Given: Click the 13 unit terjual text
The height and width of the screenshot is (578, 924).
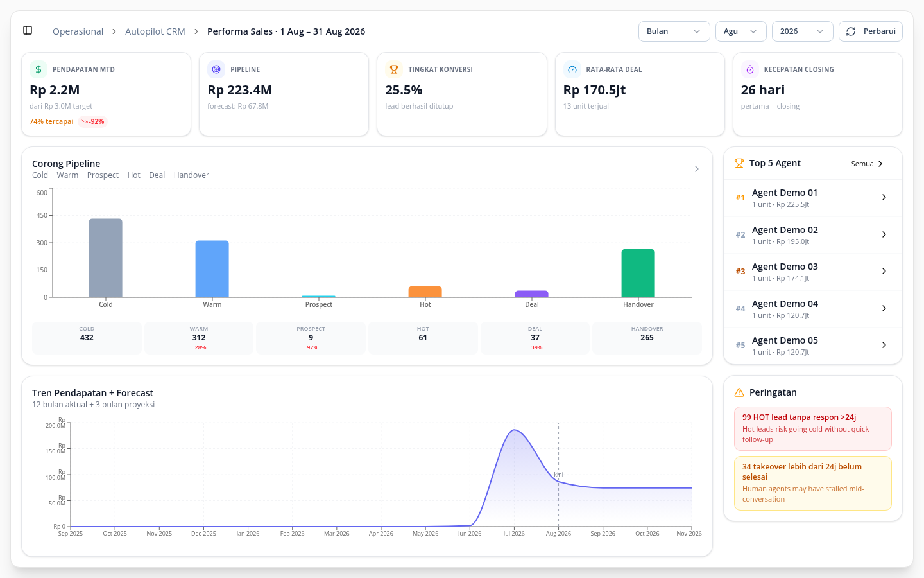Looking at the screenshot, I should click(586, 106).
